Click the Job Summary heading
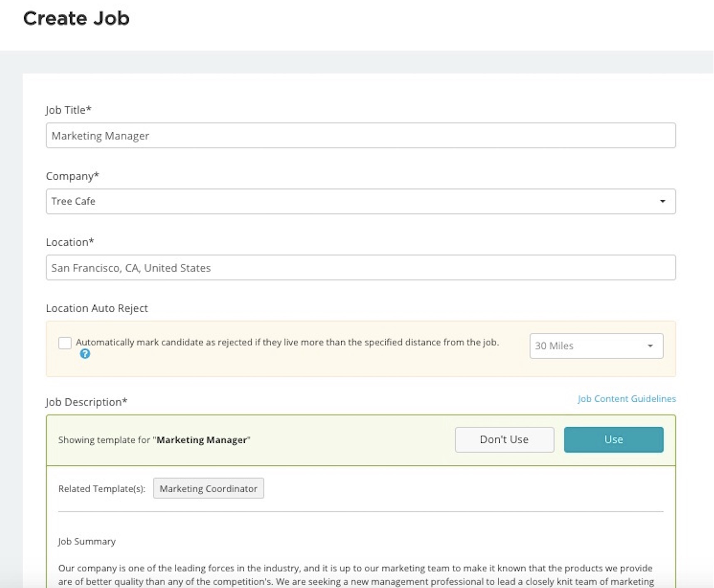This screenshot has height=588, width=714. 87,541
